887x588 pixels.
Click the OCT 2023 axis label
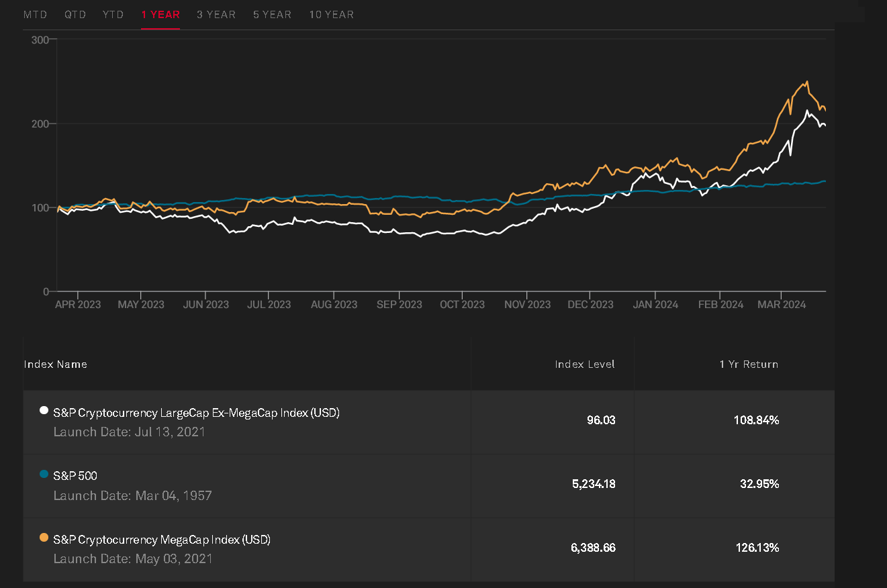[x=462, y=305]
